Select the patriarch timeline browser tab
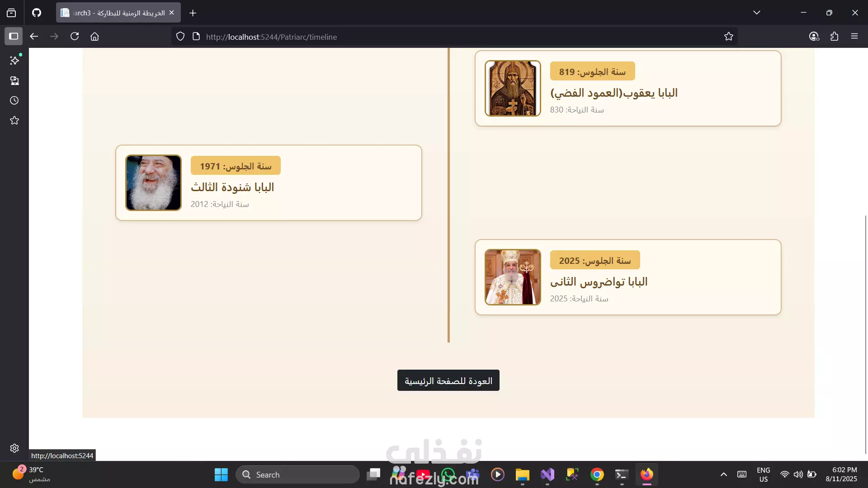The width and height of the screenshot is (868, 488). [118, 13]
